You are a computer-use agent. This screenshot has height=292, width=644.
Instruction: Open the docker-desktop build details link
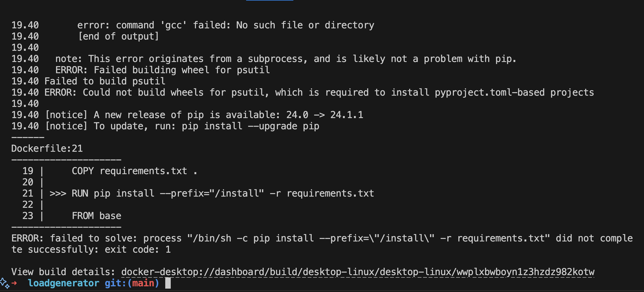pyautogui.click(x=358, y=272)
